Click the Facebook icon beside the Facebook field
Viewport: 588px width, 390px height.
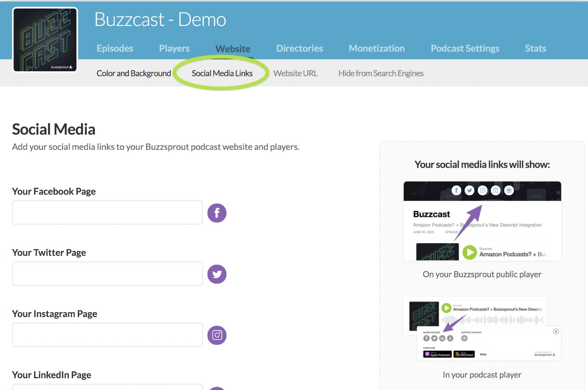pos(217,212)
